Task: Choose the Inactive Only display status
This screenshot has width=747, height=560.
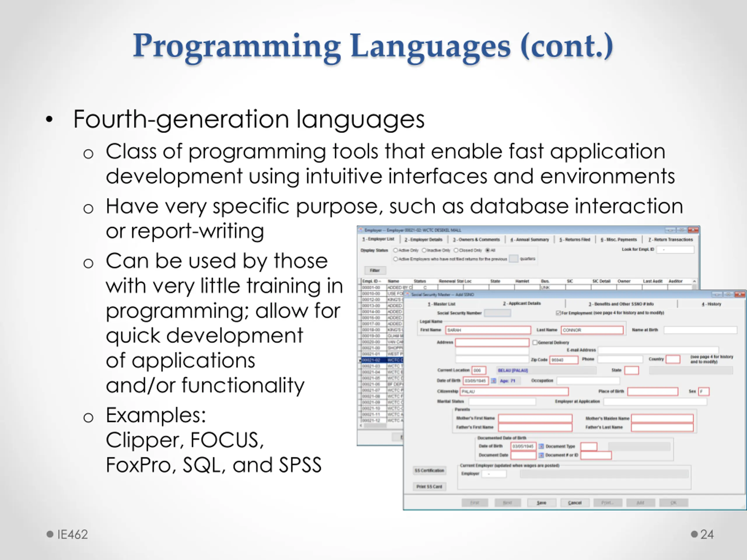Action: tap(424, 250)
